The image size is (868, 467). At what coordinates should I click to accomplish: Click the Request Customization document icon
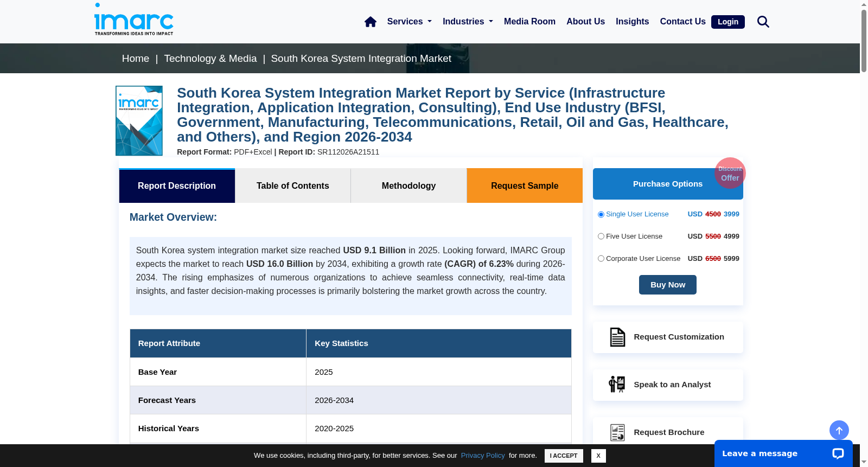pos(617,337)
